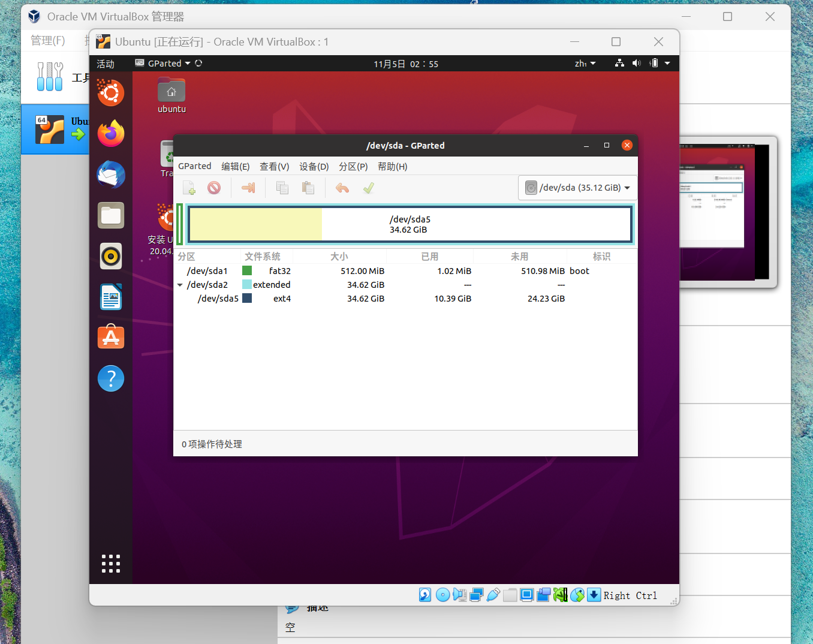The image size is (813, 644).
Task: Select the /dev/sda5 ext4 row
Action: coord(405,299)
